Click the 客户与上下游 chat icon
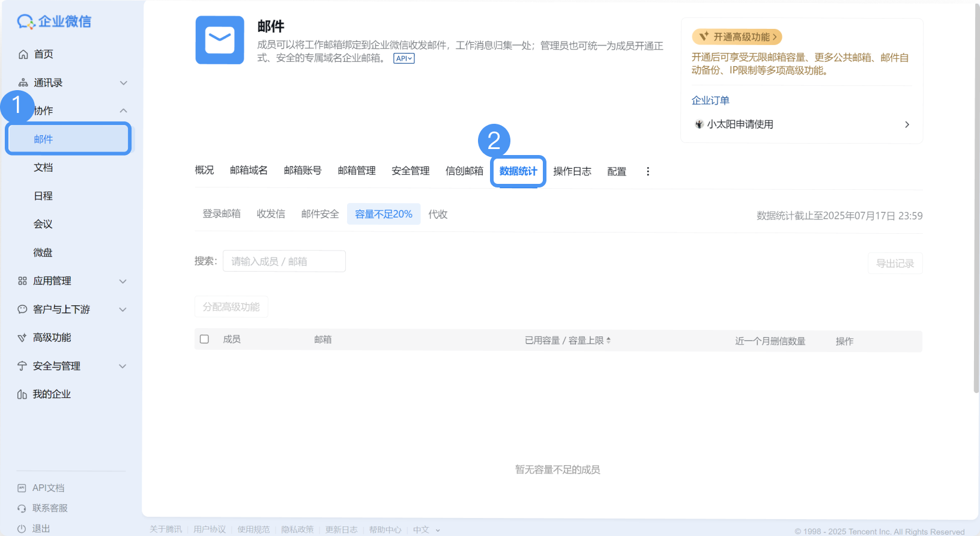This screenshot has height=536, width=980. point(23,309)
